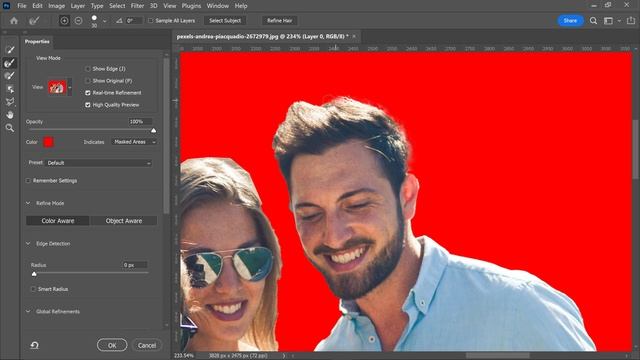Open the View mode thumbnail dropdown
Image resolution: width=640 pixels, height=360 pixels.
pos(69,87)
